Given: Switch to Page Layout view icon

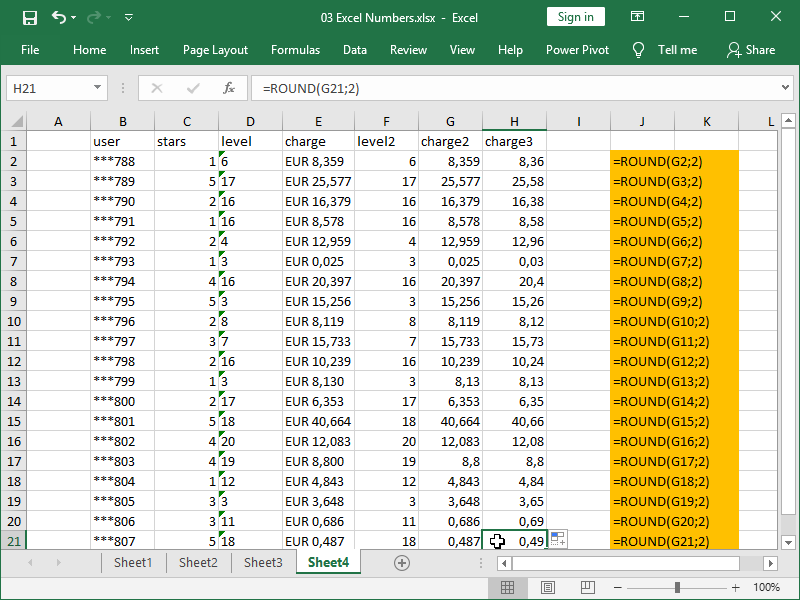Looking at the screenshot, I should coord(547,588).
